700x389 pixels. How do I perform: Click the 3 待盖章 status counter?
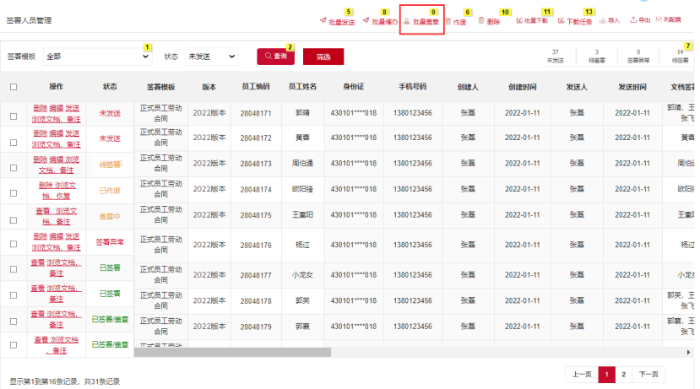597,56
